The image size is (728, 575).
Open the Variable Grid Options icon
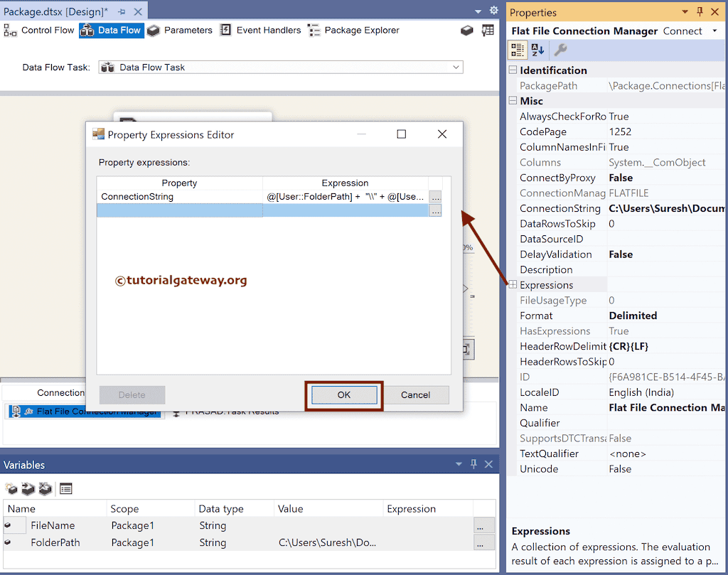pos(66,488)
